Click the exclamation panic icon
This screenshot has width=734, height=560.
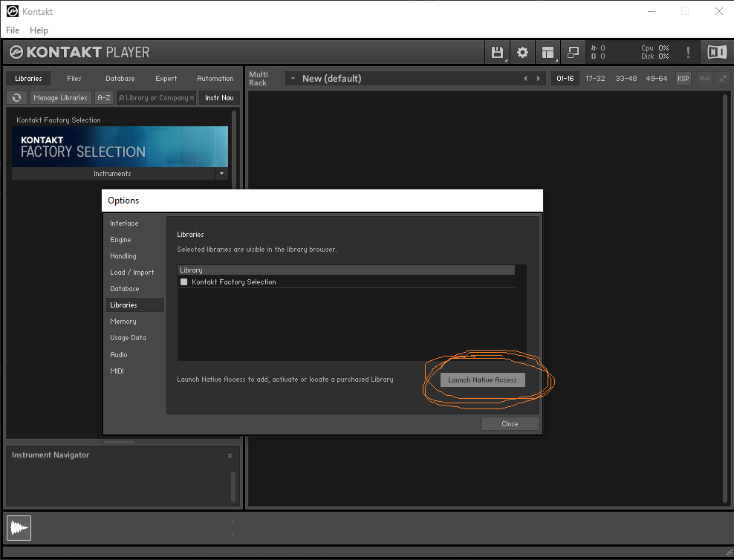click(x=688, y=52)
